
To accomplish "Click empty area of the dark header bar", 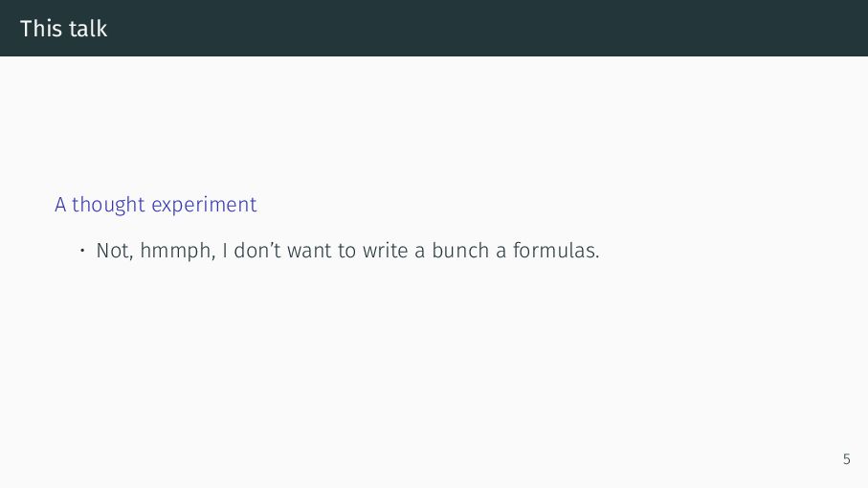I will (487, 28).
